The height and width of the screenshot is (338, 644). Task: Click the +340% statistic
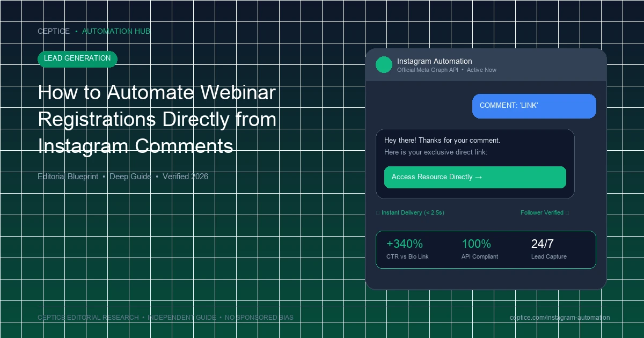coord(405,244)
